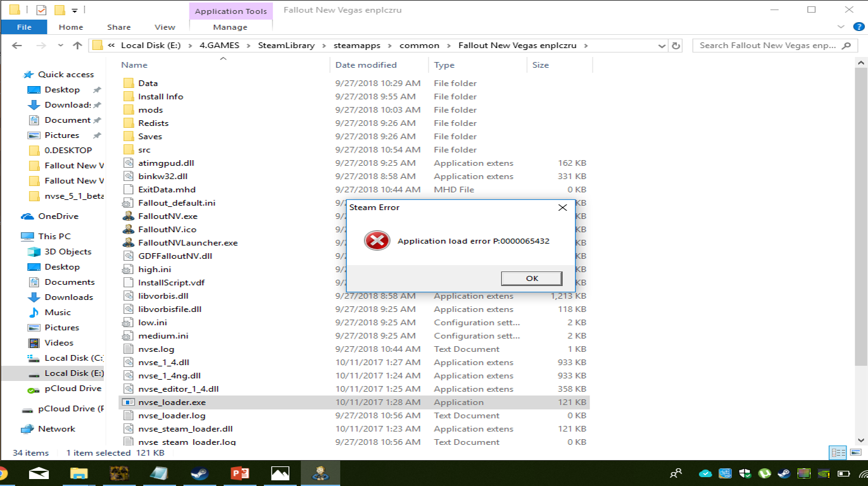Switch to the Home ribbon tab

(71, 27)
